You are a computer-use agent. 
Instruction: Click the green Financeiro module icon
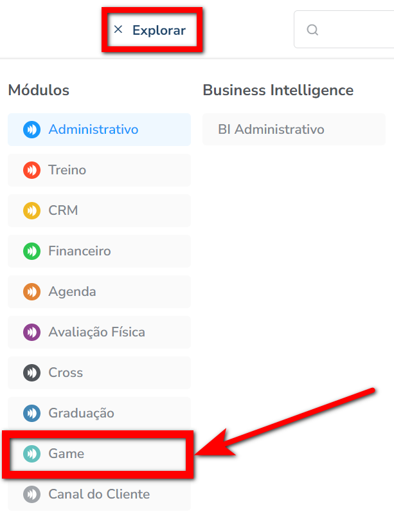31,252
